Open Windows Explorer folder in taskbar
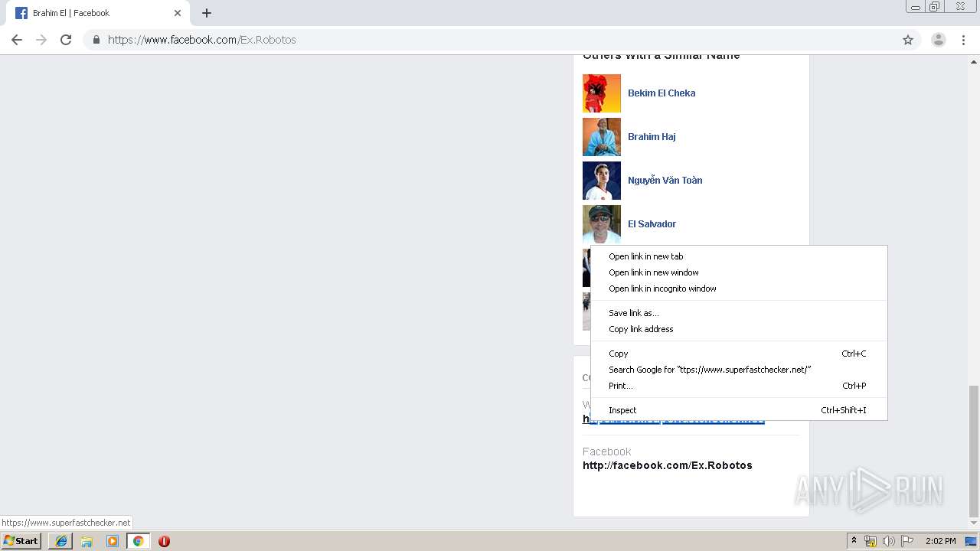This screenshot has height=551, width=980. [x=87, y=541]
